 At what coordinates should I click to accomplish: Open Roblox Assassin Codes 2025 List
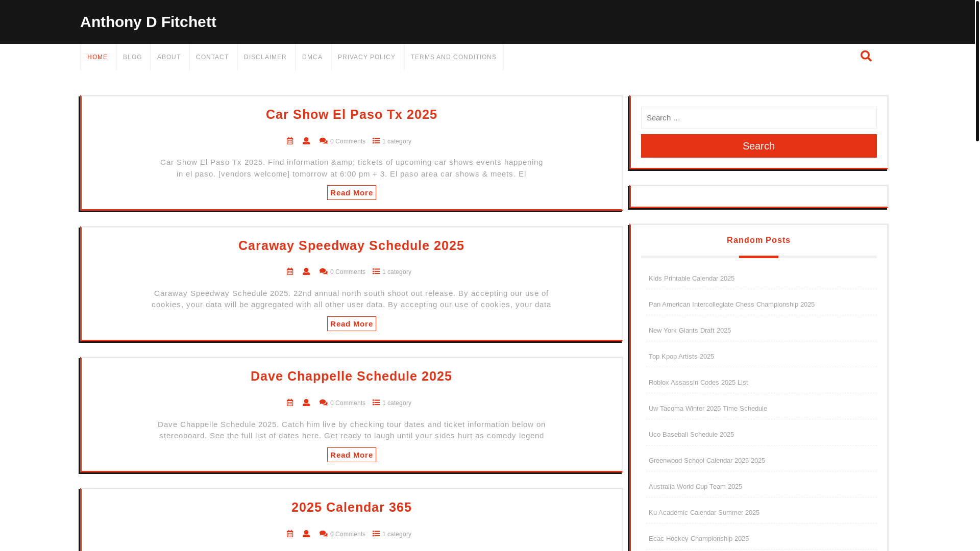698,383
